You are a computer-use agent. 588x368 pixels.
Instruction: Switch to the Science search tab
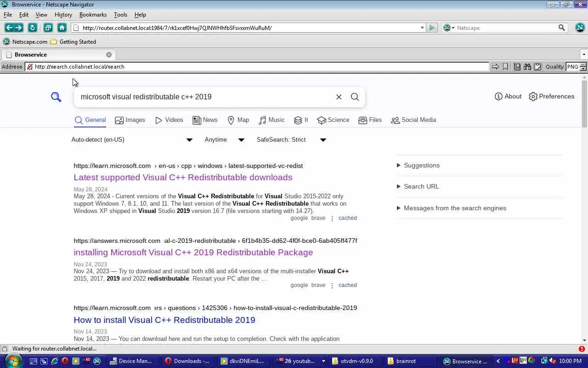[333, 120]
